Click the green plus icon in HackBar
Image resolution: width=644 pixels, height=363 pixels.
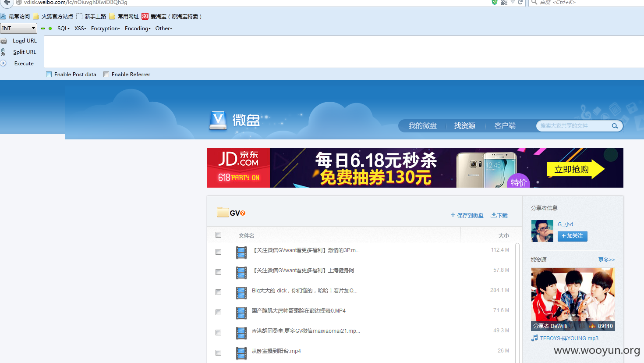click(50, 28)
